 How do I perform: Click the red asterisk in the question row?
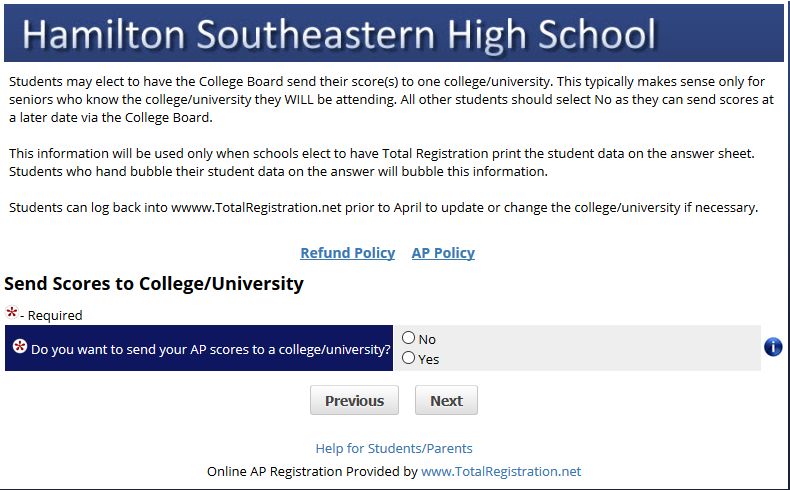20,346
